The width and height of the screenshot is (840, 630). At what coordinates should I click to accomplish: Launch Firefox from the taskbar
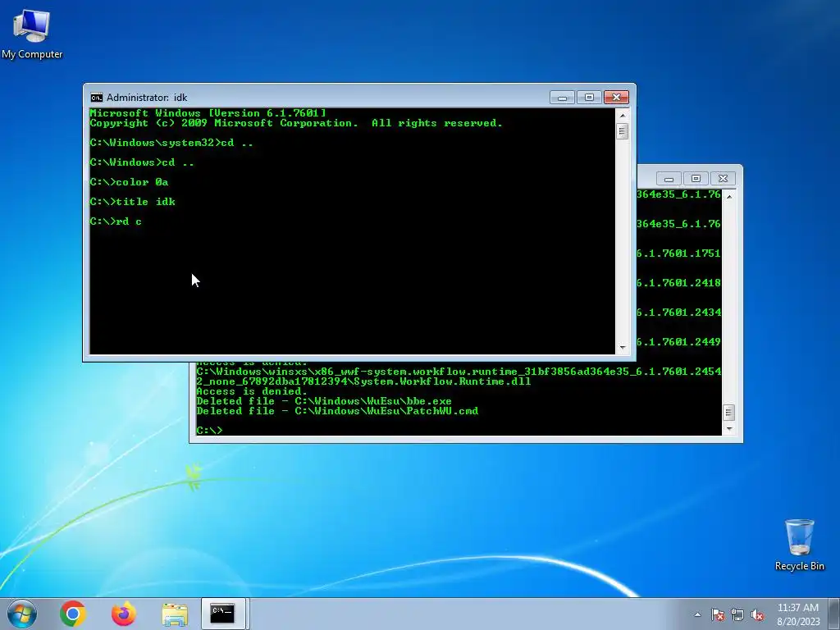click(x=124, y=614)
